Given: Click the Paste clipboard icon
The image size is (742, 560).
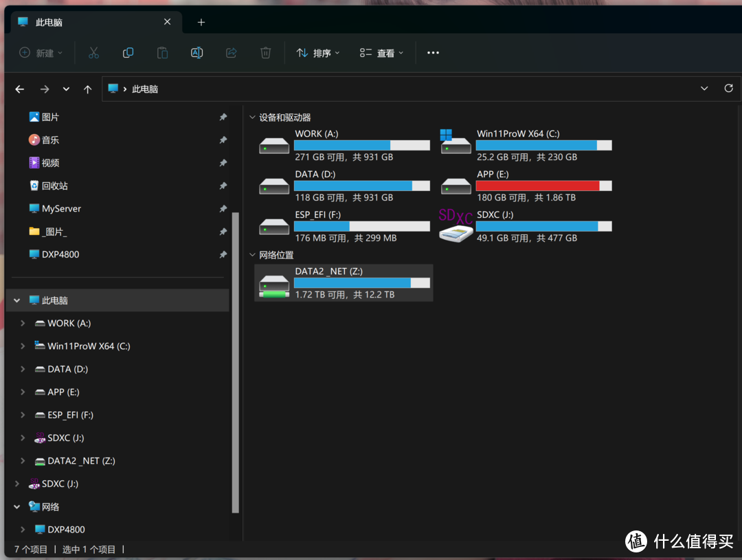Looking at the screenshot, I should 162,53.
